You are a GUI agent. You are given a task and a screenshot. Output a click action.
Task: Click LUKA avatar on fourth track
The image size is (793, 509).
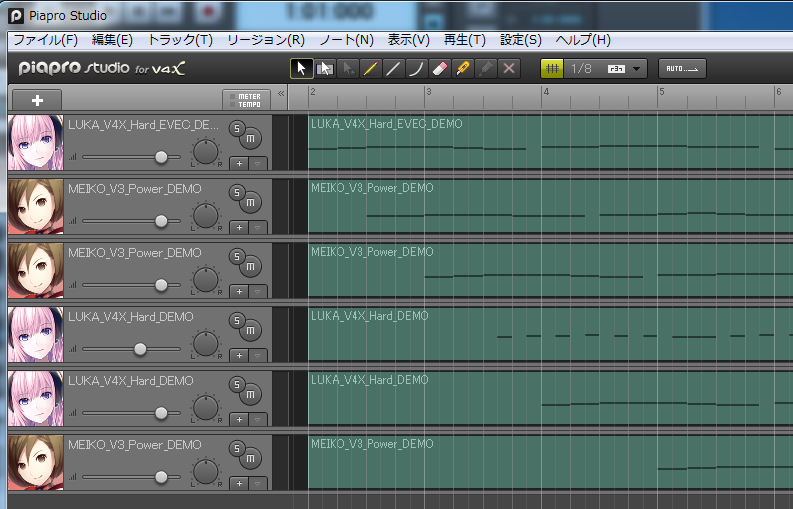35,334
